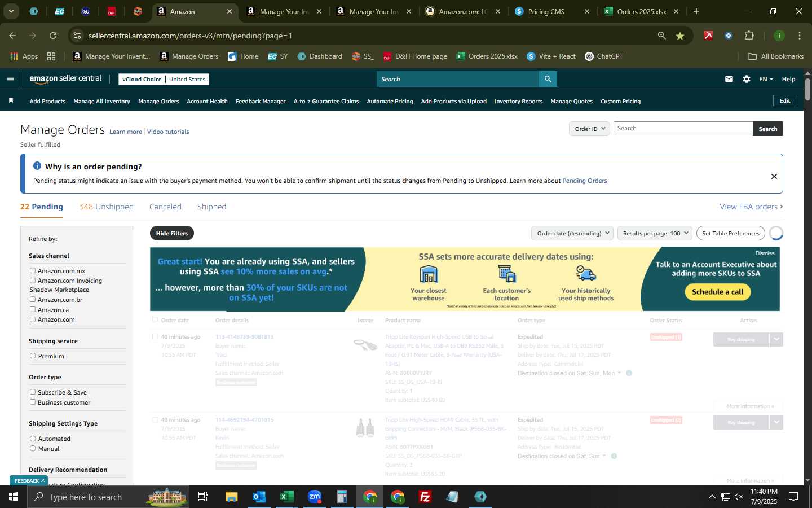Open the new tab plus button
The image size is (812, 508).
coord(696,11)
